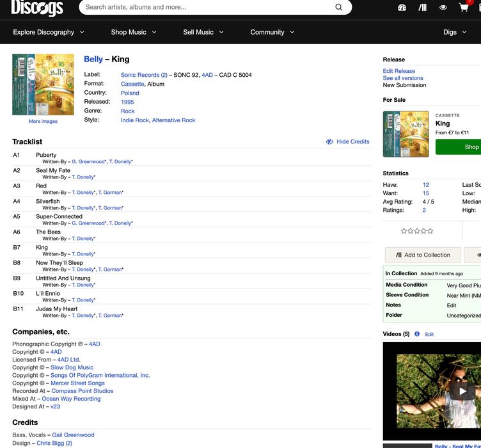Expand Shop Music menu
The image size is (481, 448).
point(134,32)
